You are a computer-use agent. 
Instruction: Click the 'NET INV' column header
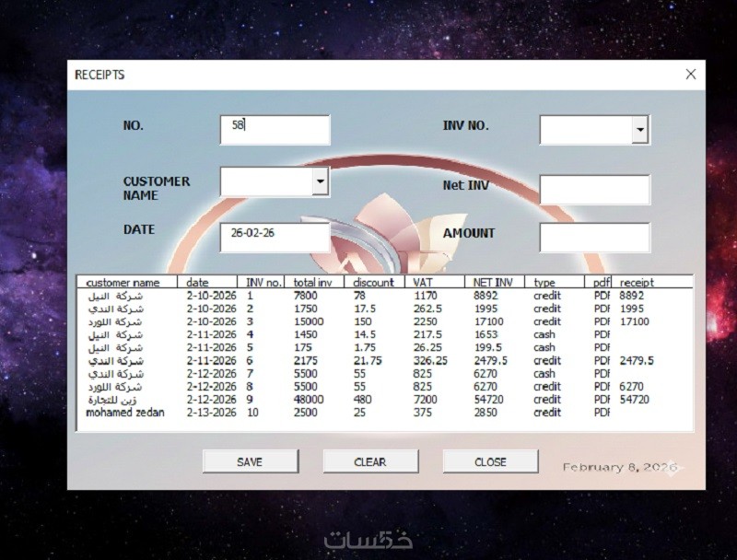pos(493,283)
